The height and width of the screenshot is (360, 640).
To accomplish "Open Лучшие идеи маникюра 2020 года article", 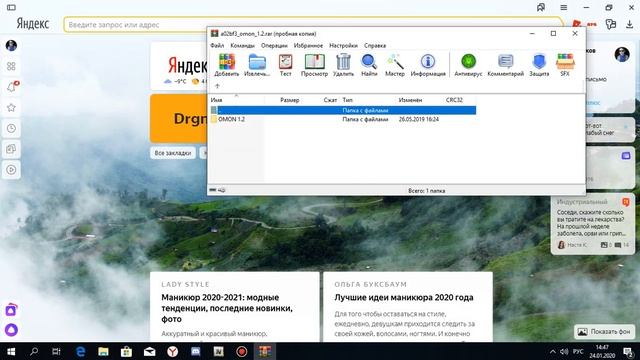I will 404,298.
